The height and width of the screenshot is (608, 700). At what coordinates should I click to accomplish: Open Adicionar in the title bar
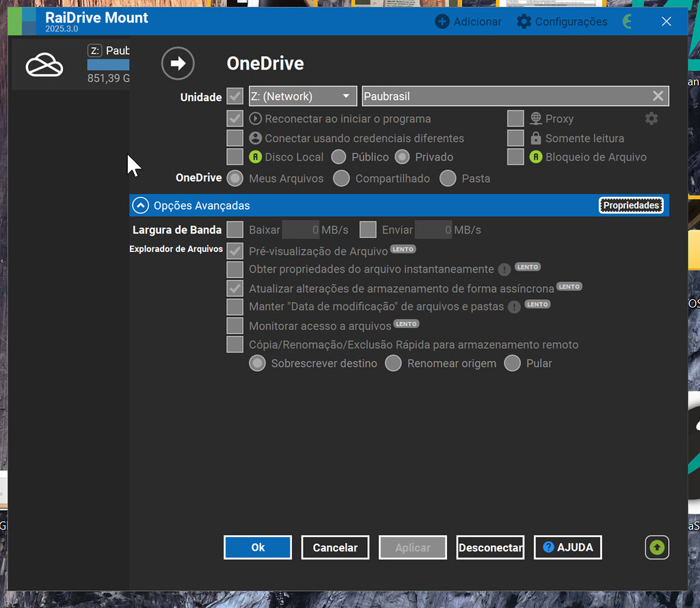468,21
